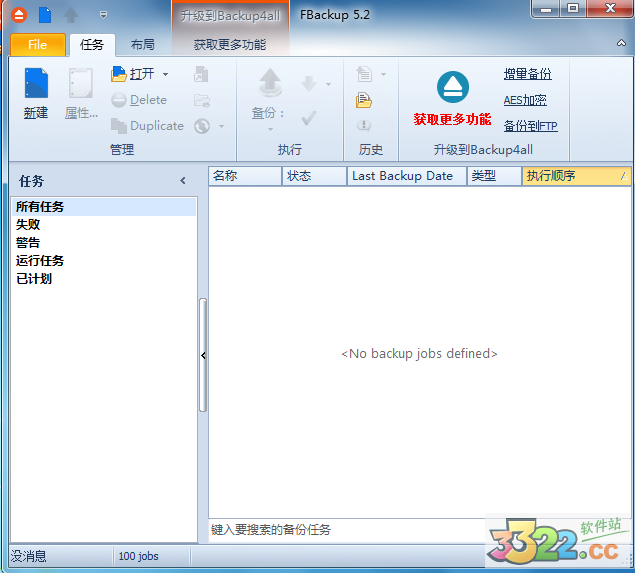Viewport: 635px width, 573px height.
Task: Select 警告 in the task list
Action: 104,243
